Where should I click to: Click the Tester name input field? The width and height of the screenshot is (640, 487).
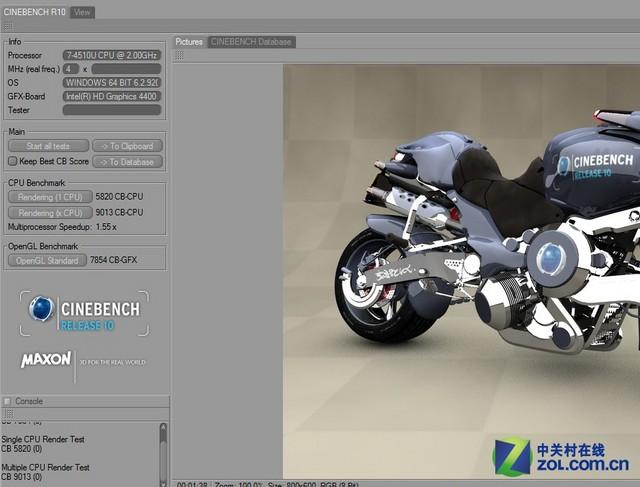pos(111,110)
